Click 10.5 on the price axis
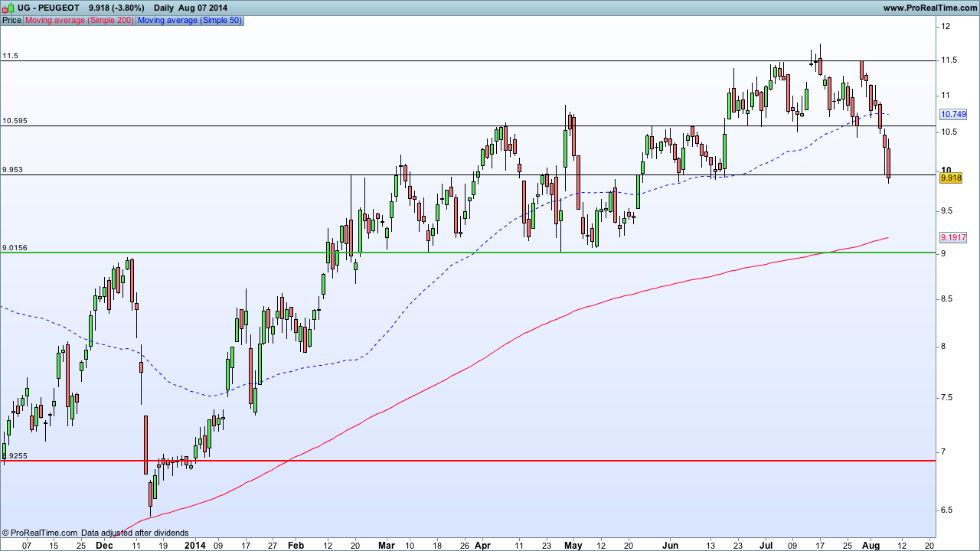980x551 pixels. point(949,132)
